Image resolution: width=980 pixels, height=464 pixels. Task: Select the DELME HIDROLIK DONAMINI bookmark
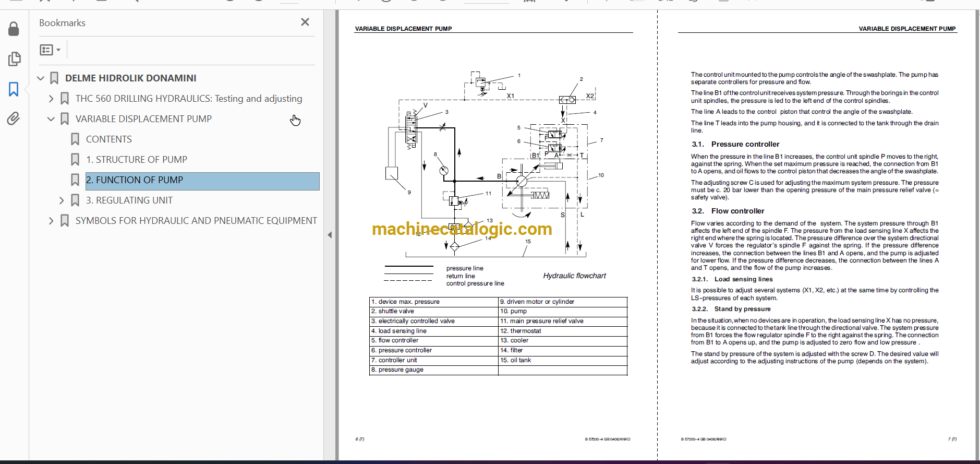(131, 78)
